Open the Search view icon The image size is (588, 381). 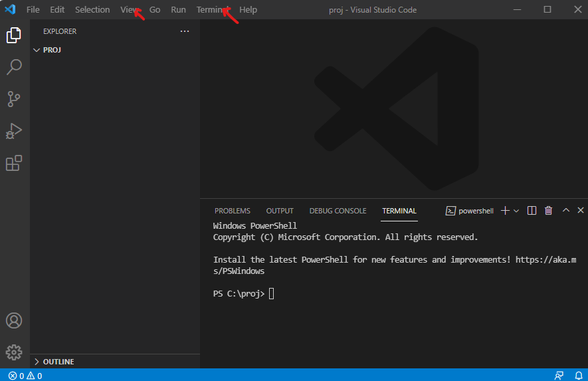click(x=14, y=67)
